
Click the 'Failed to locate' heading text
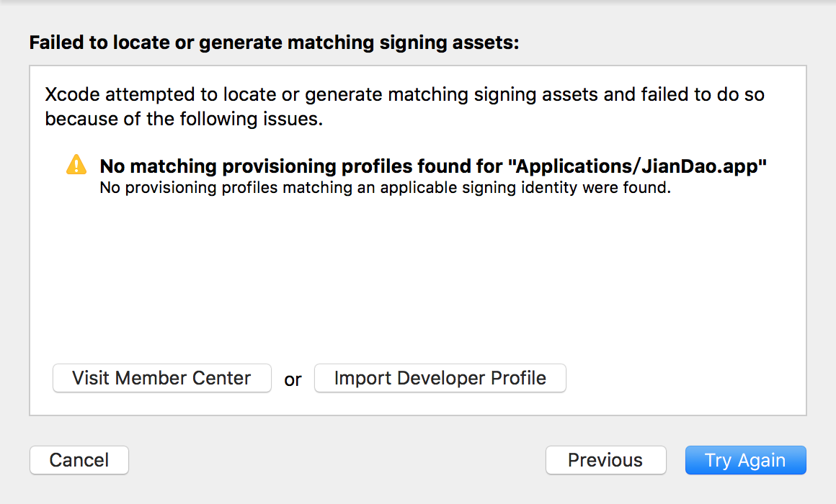click(x=274, y=42)
